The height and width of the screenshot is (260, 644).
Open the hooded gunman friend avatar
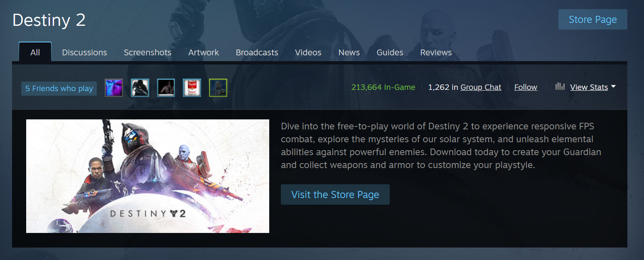point(140,88)
